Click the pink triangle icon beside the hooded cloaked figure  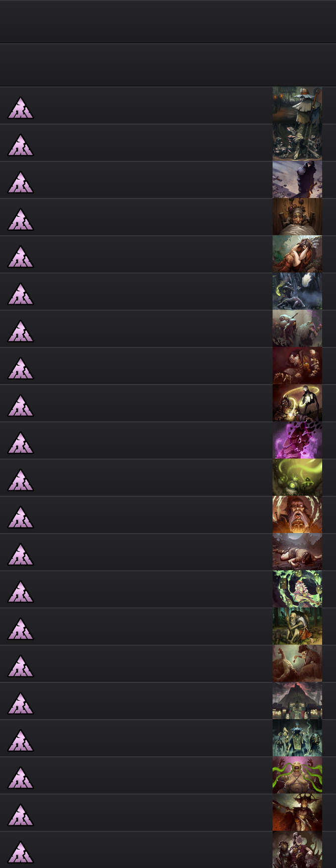(x=20, y=182)
